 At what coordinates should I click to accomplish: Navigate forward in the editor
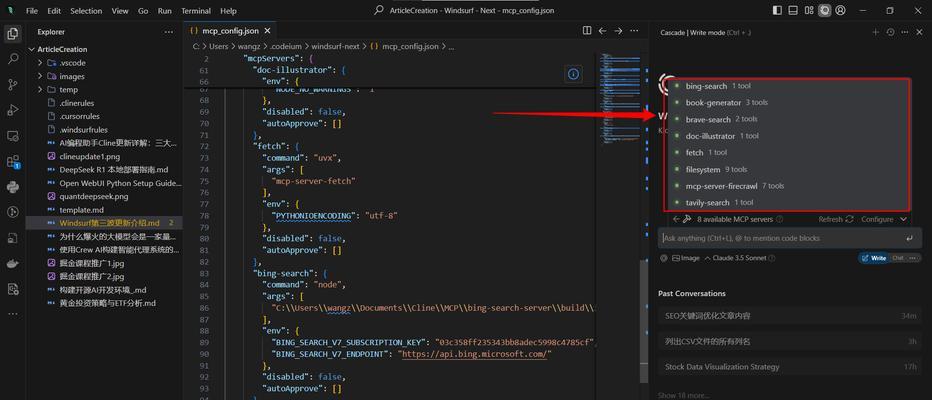pyautogui.click(x=618, y=30)
